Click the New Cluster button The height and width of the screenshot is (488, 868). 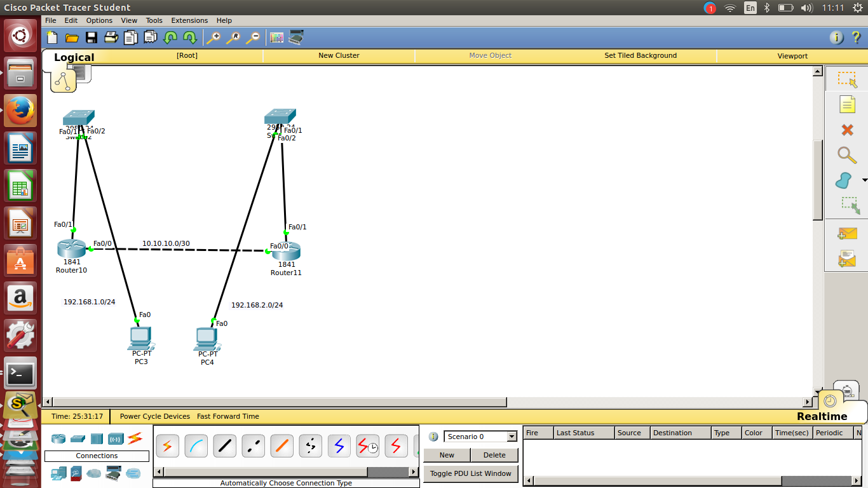pyautogui.click(x=339, y=56)
